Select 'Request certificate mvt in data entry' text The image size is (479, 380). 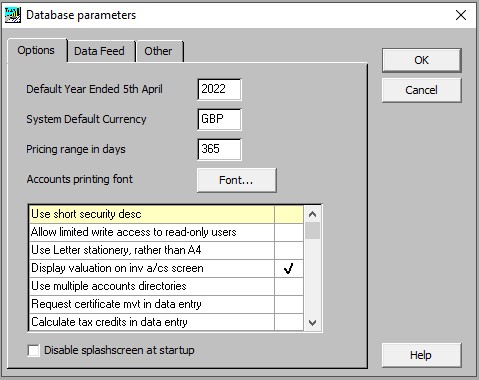116,304
